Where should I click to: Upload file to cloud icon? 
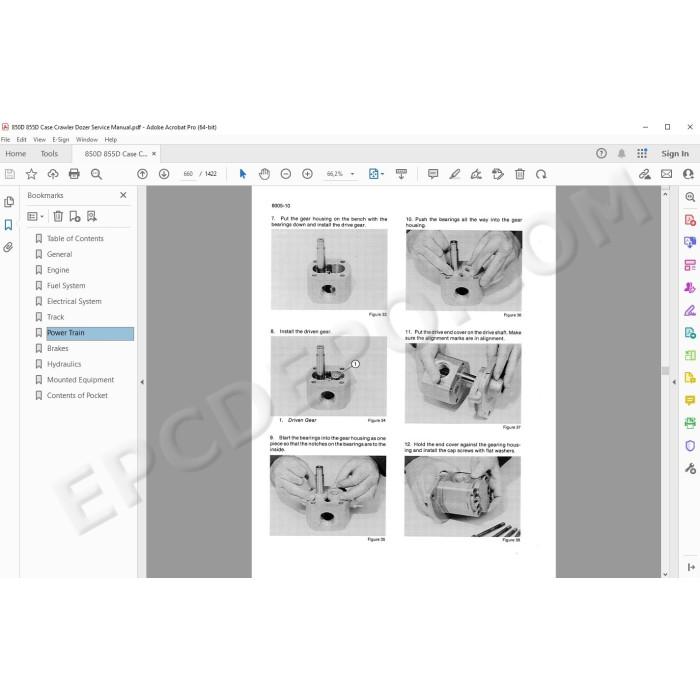(x=53, y=174)
